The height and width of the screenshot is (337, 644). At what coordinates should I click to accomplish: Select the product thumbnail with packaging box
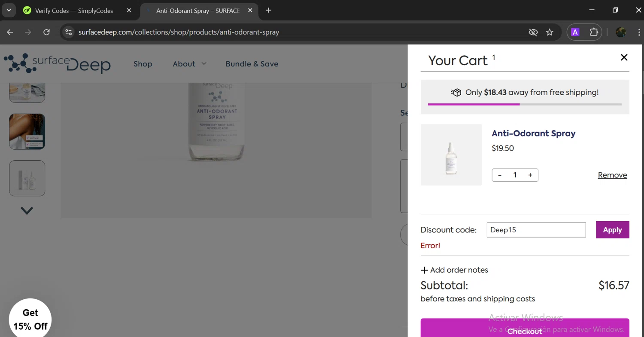(27, 178)
